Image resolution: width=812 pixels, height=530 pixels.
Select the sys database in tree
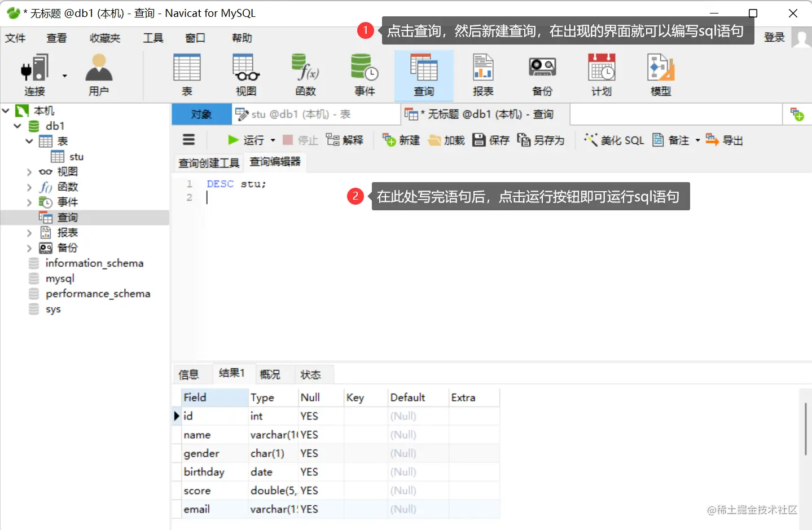(53, 308)
